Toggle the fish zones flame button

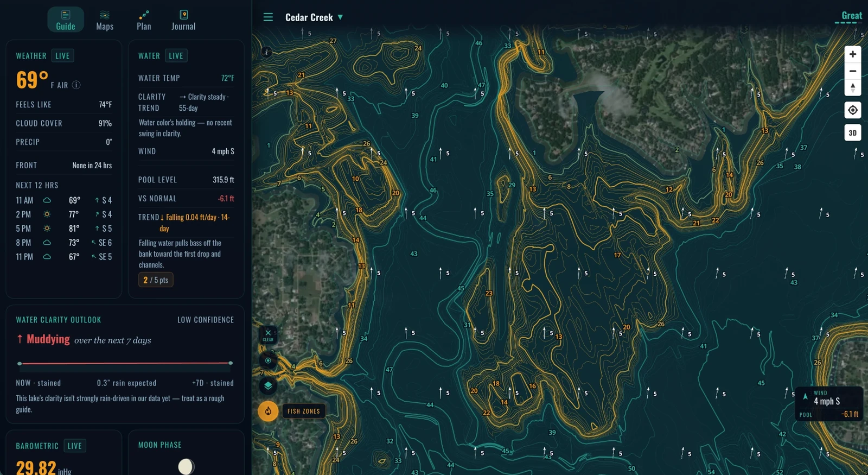click(268, 411)
